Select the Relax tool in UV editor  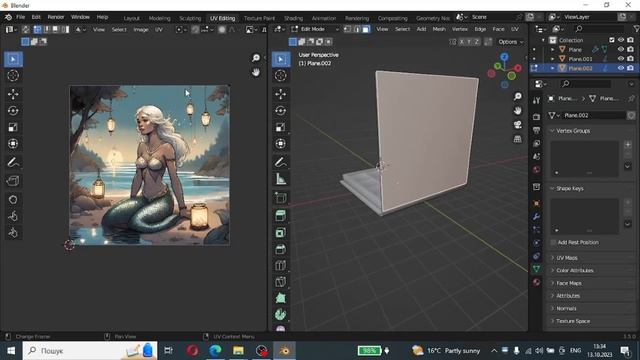[x=13, y=216]
